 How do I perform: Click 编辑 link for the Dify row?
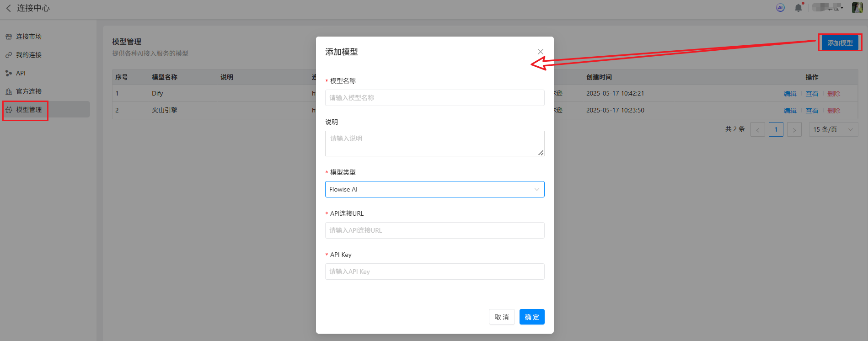(x=790, y=94)
